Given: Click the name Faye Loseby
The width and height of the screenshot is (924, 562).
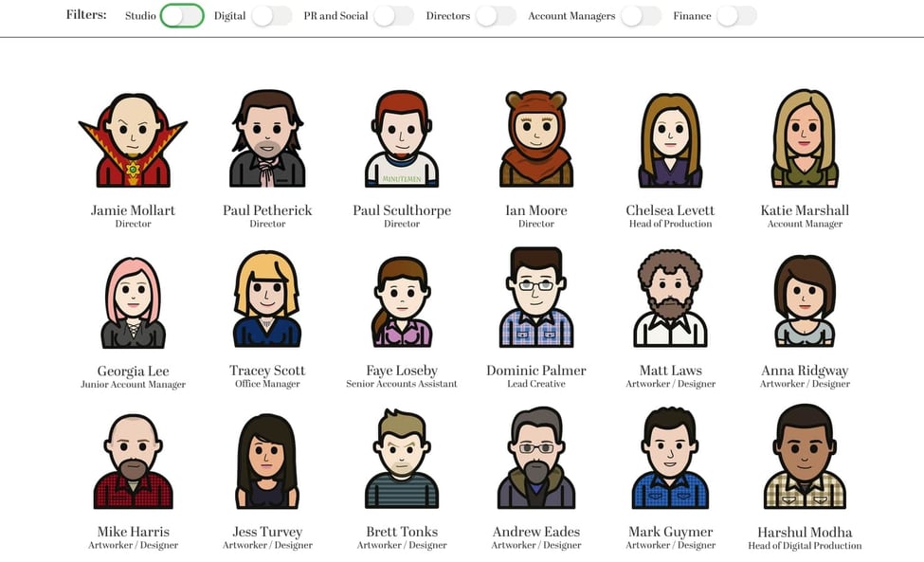Looking at the screenshot, I should click(x=402, y=371).
